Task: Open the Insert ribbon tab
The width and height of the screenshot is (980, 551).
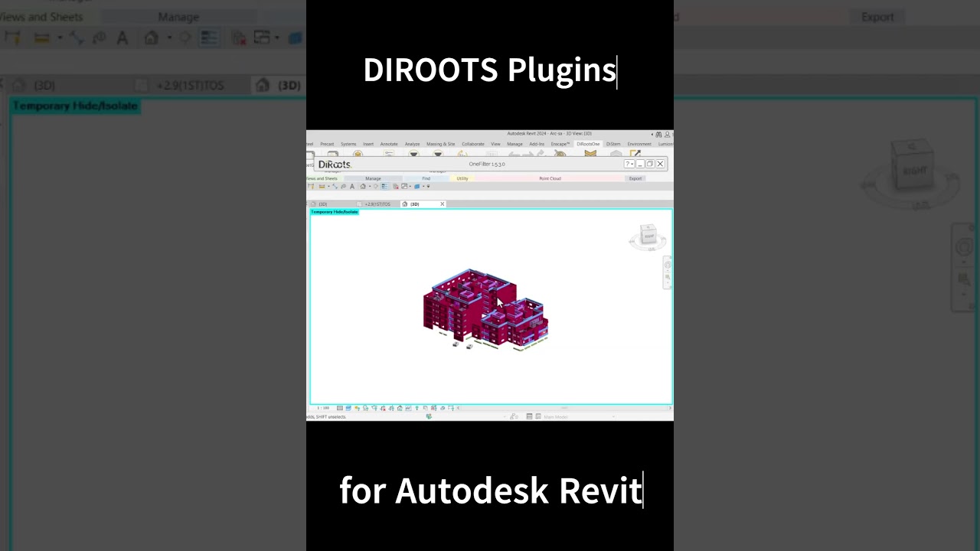Action: tap(368, 144)
